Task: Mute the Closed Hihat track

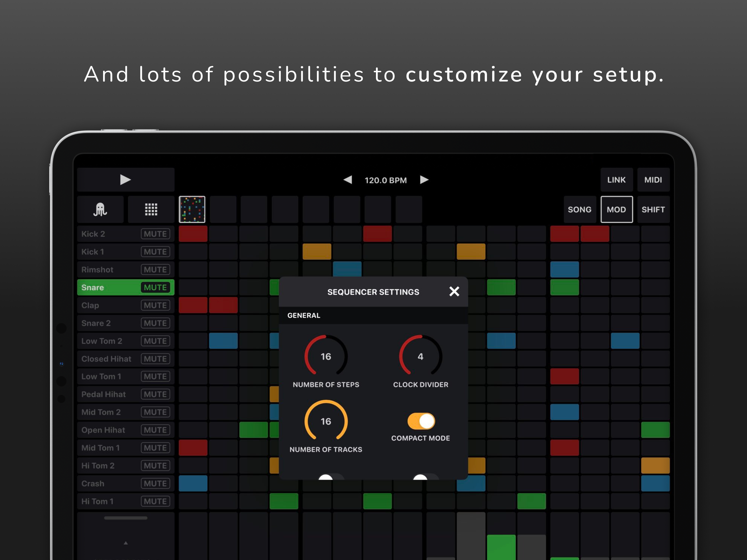Action: coord(155,359)
